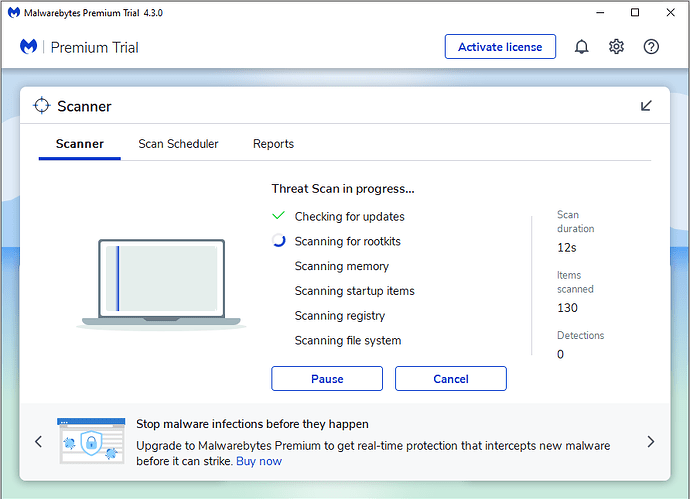Click the Malwarebytes title bar icon
This screenshot has height=499, width=690.
14,13
